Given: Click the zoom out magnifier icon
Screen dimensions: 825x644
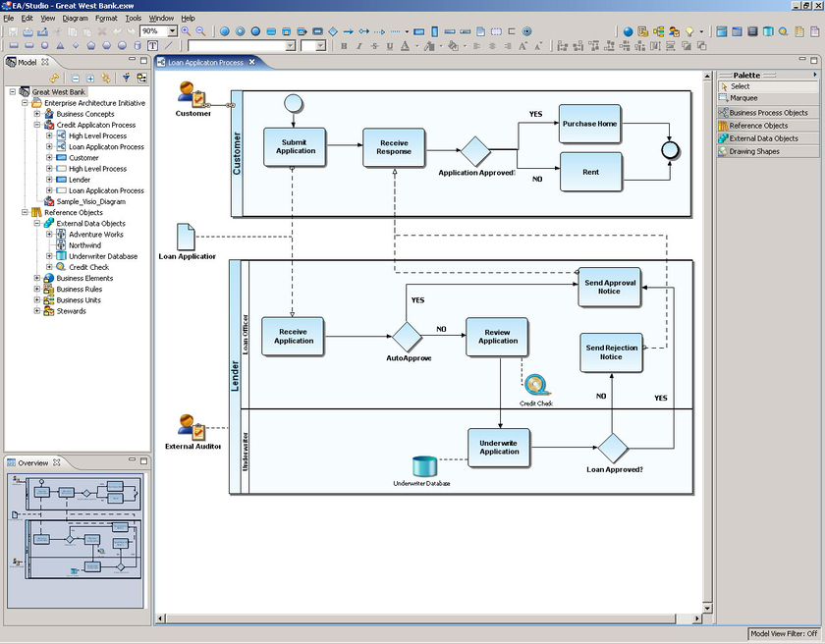Looking at the screenshot, I should [200, 31].
